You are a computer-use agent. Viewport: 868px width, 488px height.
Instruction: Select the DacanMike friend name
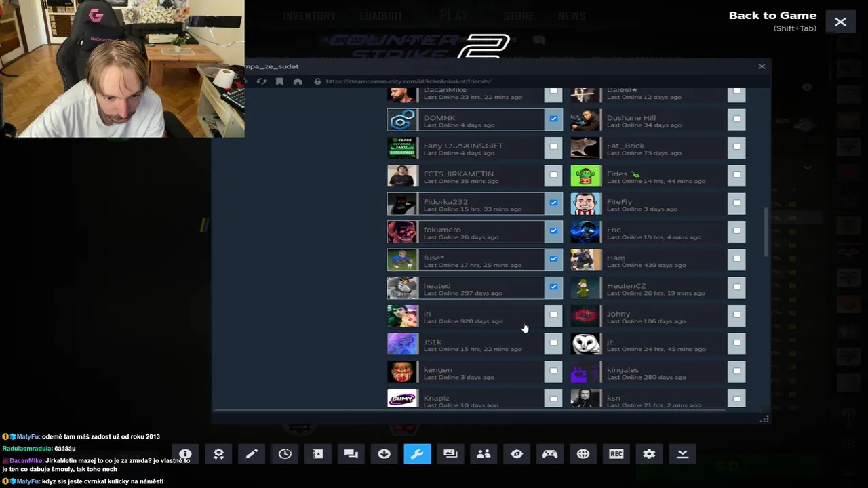coord(445,90)
